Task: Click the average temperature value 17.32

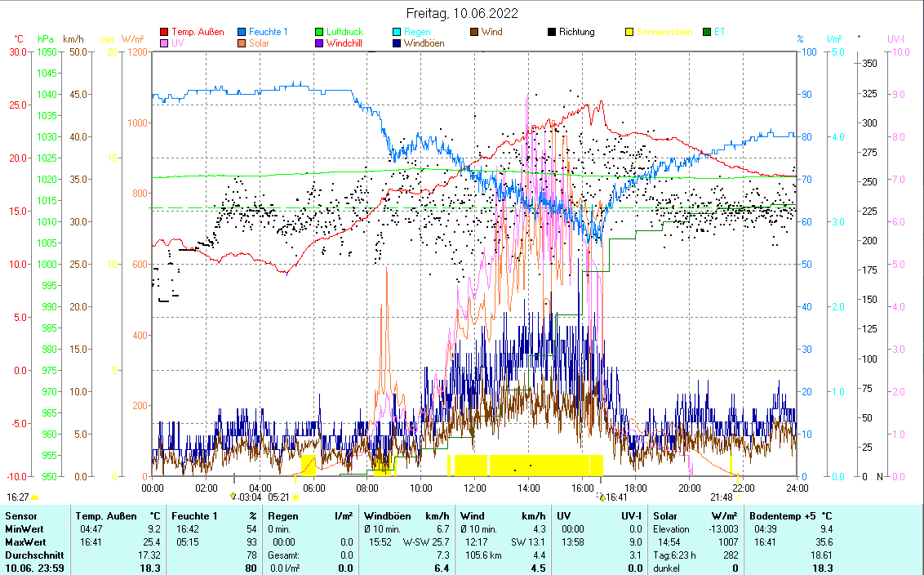Action: [x=149, y=555]
